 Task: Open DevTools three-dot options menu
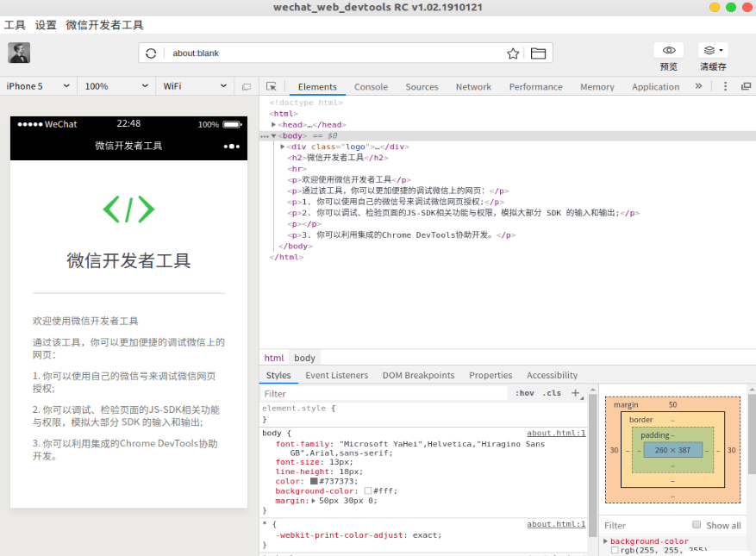point(725,86)
